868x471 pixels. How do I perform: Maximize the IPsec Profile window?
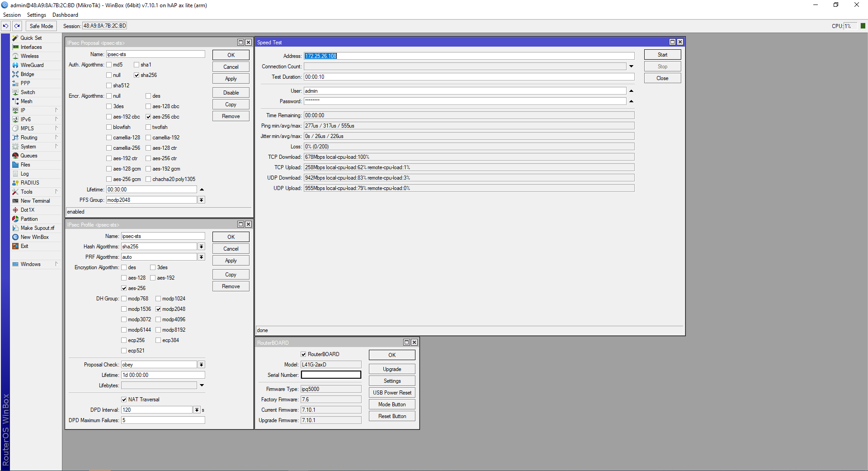(241, 224)
